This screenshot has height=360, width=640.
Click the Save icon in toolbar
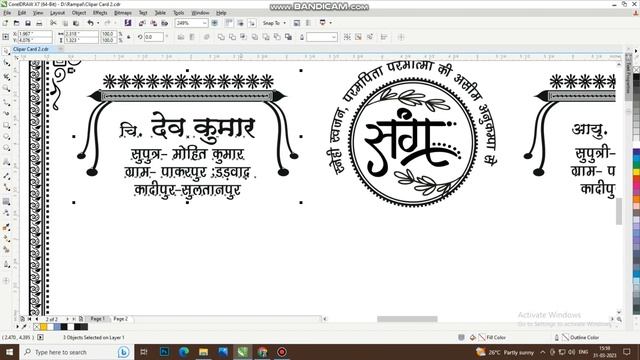[28, 23]
